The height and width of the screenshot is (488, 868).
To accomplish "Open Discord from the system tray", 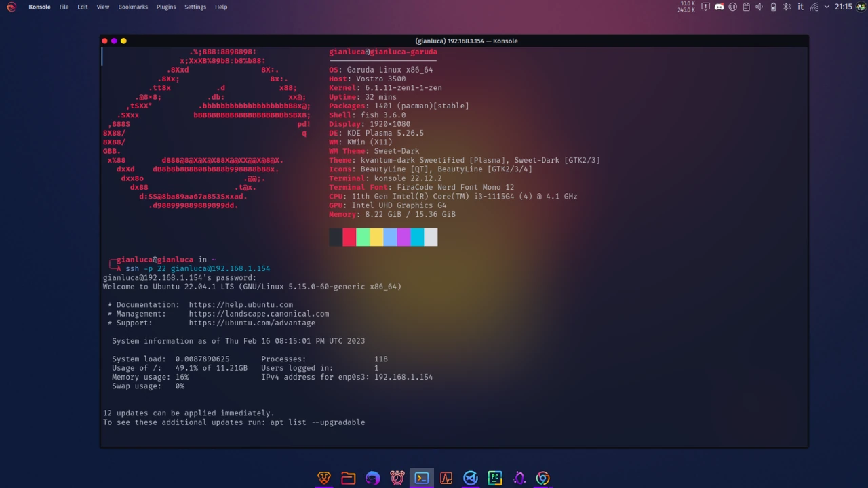I will (719, 7).
